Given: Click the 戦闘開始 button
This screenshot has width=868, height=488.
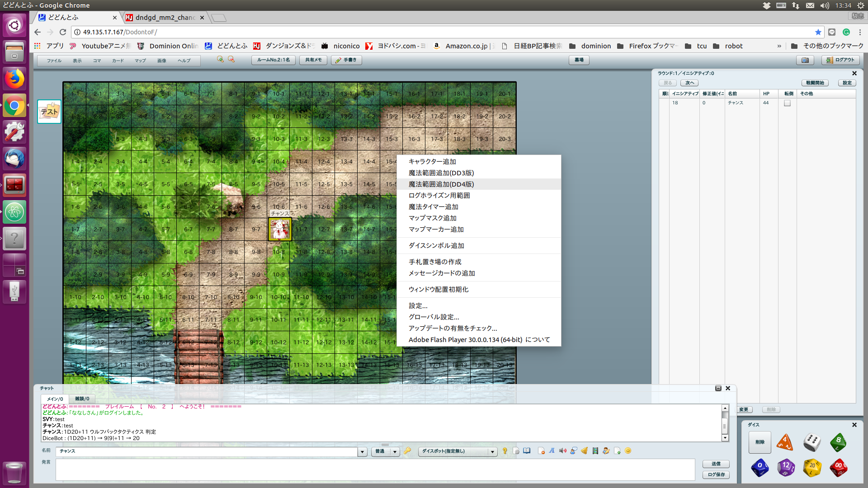Looking at the screenshot, I should (815, 83).
